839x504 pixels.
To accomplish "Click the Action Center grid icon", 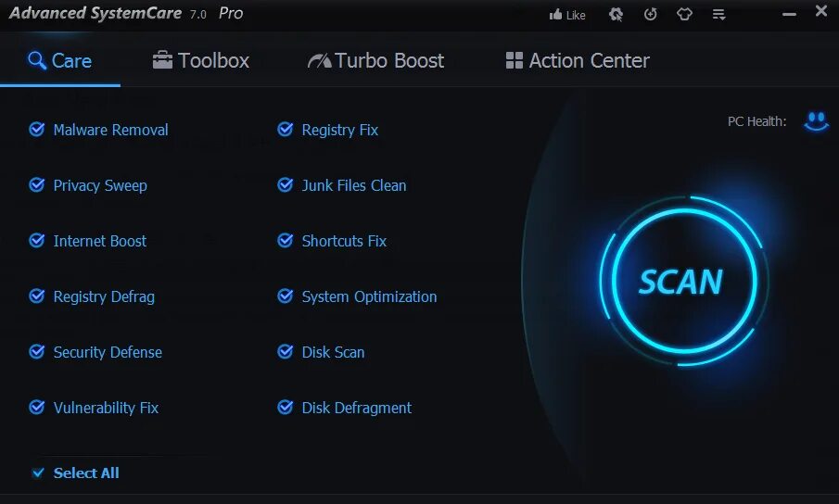I will pos(514,61).
